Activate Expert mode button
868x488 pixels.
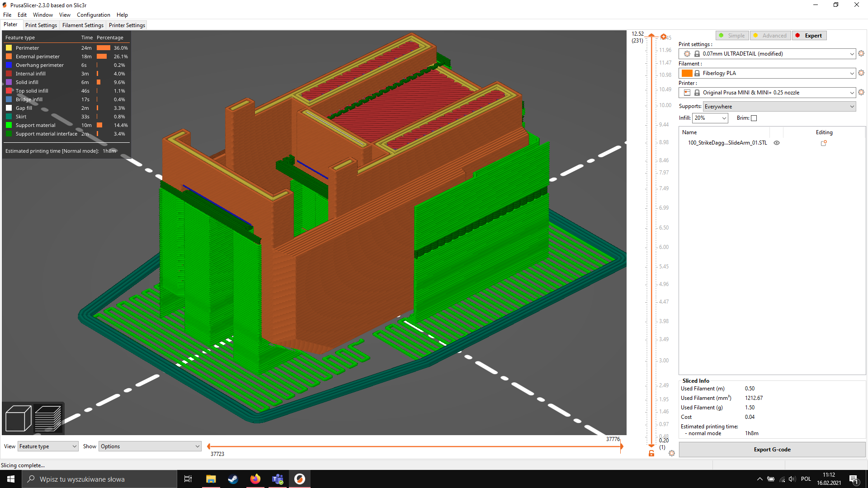coord(809,35)
